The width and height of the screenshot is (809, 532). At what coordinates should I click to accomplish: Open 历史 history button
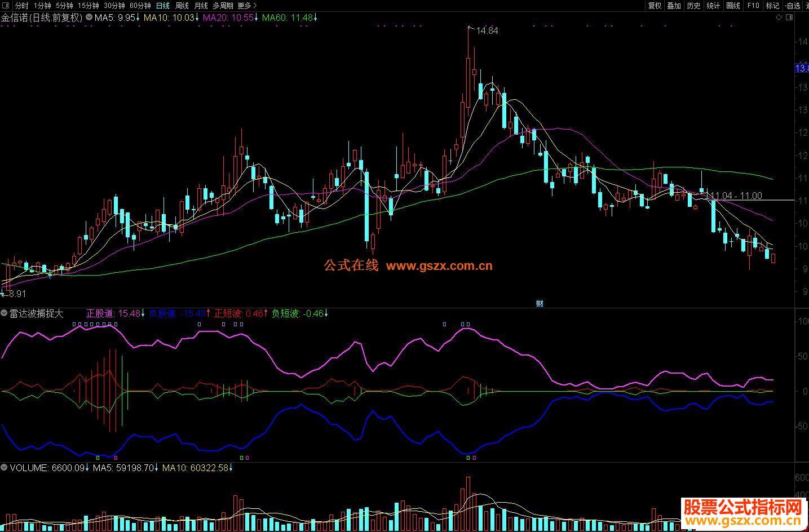point(693,6)
